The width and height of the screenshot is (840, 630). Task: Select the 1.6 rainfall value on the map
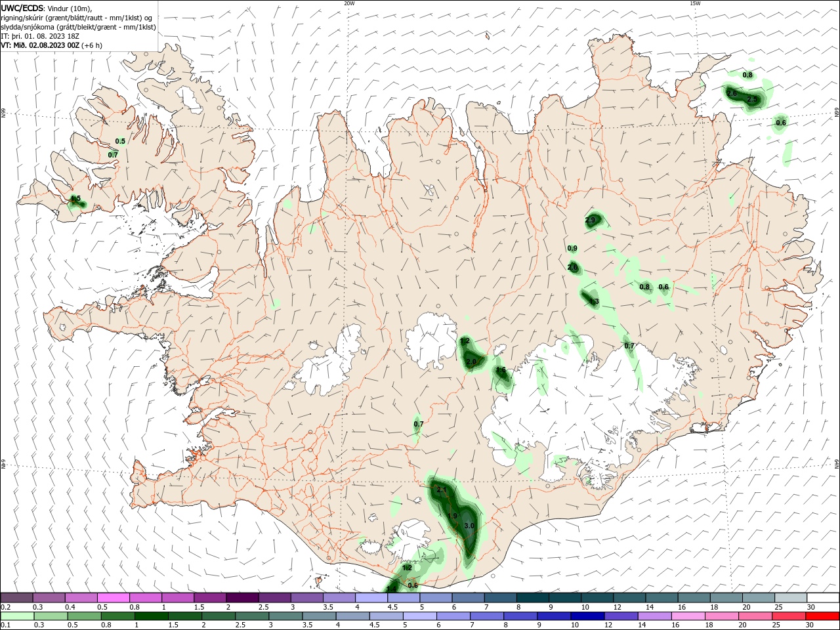click(x=501, y=370)
